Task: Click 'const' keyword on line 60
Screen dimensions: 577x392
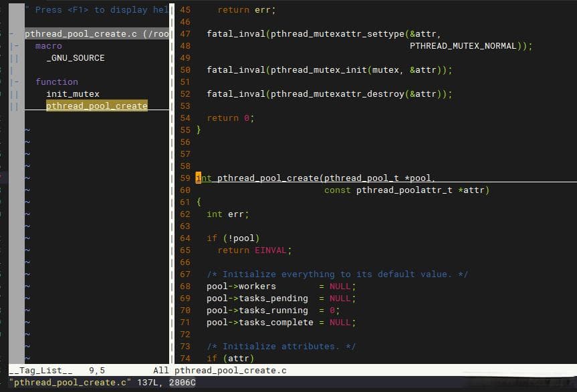Action: (338, 190)
